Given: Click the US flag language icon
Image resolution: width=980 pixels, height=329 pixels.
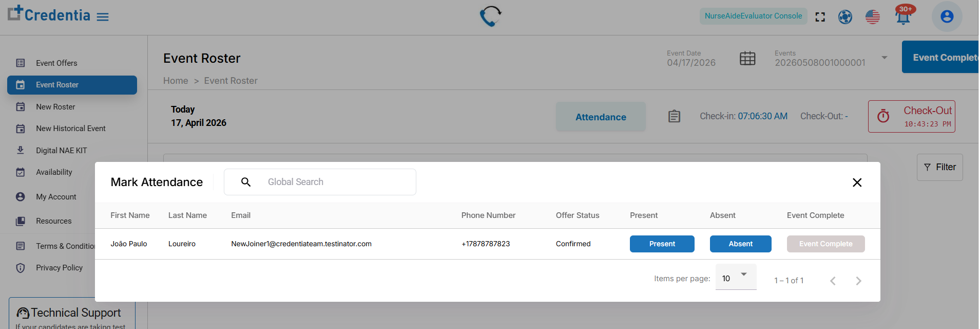Looking at the screenshot, I should coord(873,17).
